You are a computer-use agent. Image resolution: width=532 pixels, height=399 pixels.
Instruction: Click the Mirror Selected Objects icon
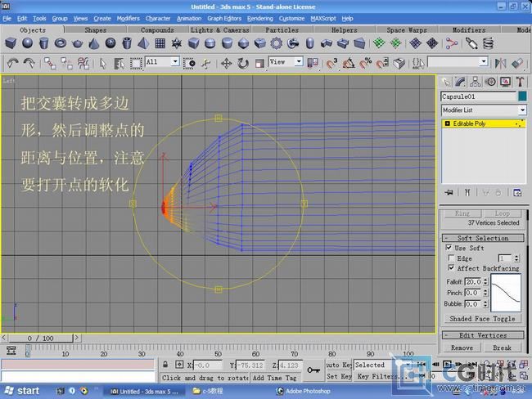[500, 64]
